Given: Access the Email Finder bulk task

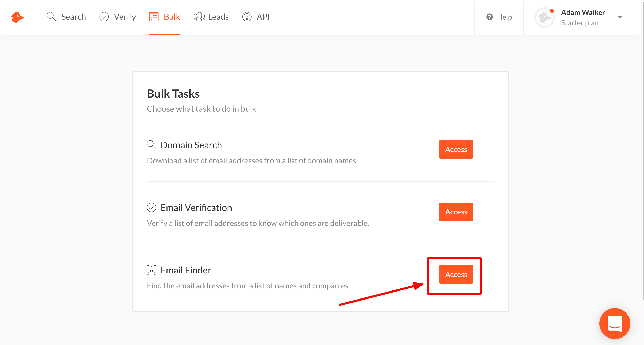Looking at the screenshot, I should pos(456,274).
